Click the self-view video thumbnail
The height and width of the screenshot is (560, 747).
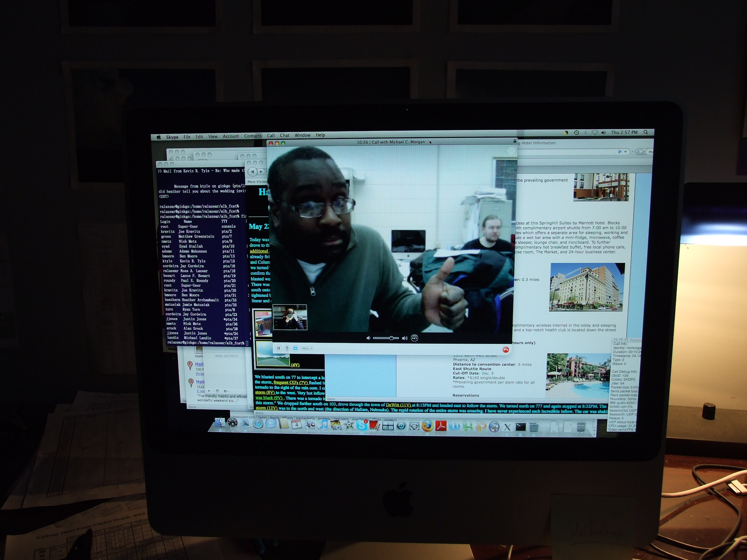coord(290,317)
